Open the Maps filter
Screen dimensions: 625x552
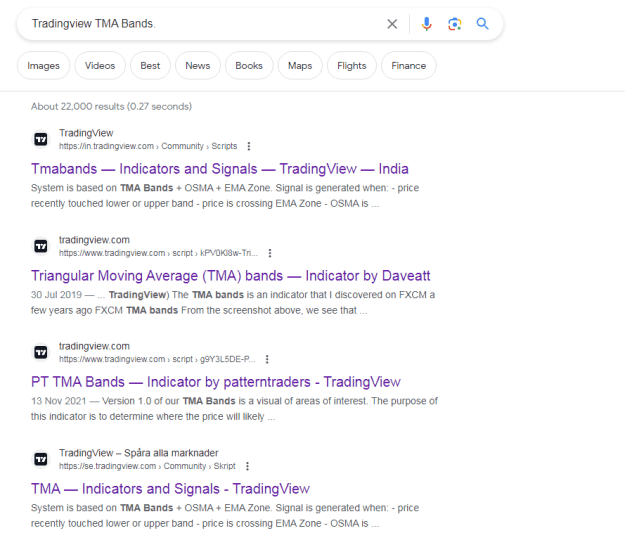coord(300,66)
